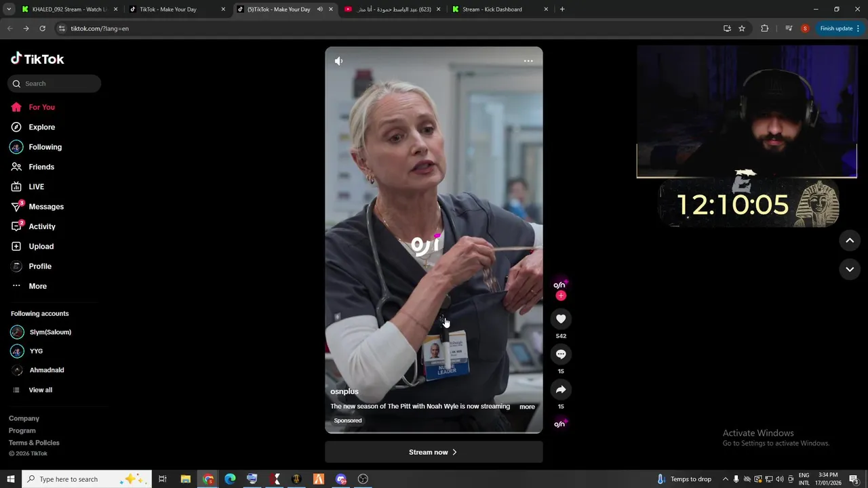Go to the previous video
The width and height of the screenshot is (868, 488).
(x=850, y=241)
